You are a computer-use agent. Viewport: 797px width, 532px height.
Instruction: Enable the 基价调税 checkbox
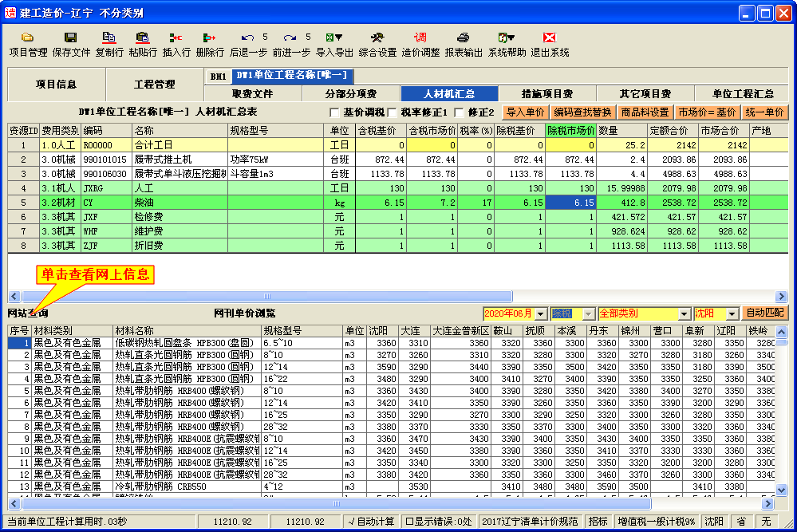[334, 112]
